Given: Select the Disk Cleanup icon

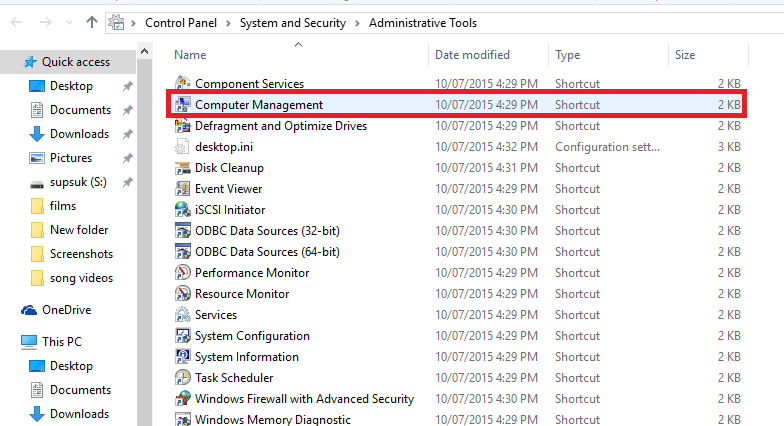Looking at the screenshot, I should [183, 168].
